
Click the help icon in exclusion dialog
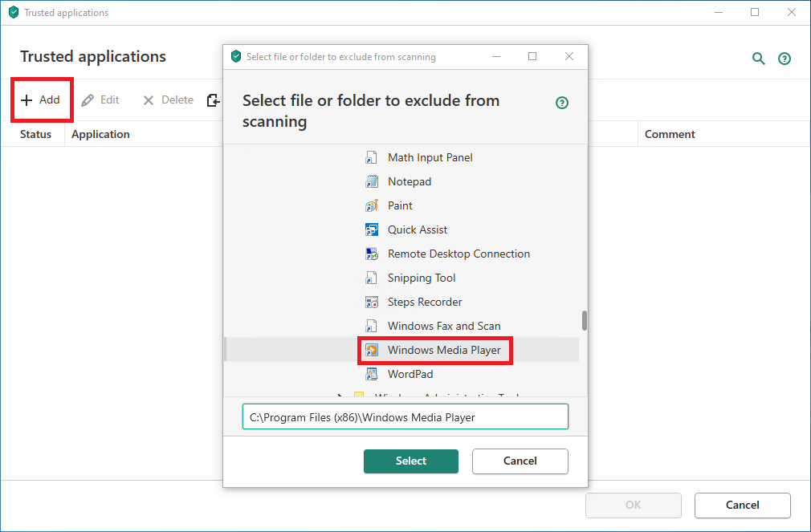coord(562,103)
